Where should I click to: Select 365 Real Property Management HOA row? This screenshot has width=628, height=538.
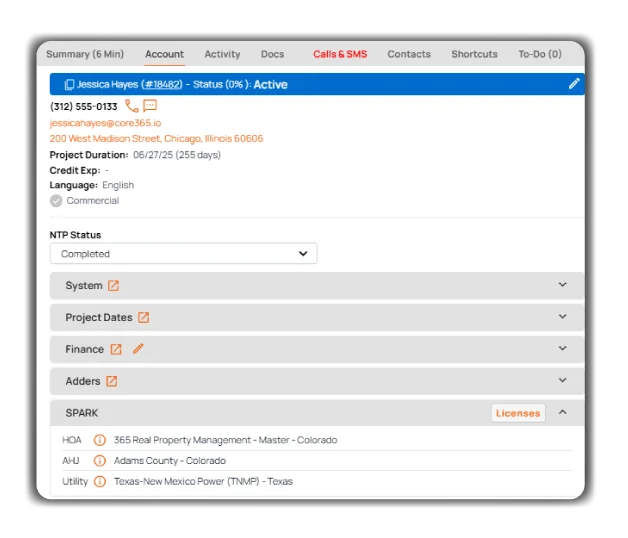point(317,440)
